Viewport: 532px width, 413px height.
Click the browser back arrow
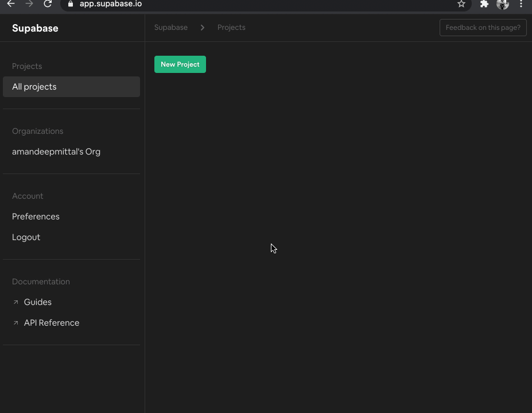pyautogui.click(x=11, y=4)
